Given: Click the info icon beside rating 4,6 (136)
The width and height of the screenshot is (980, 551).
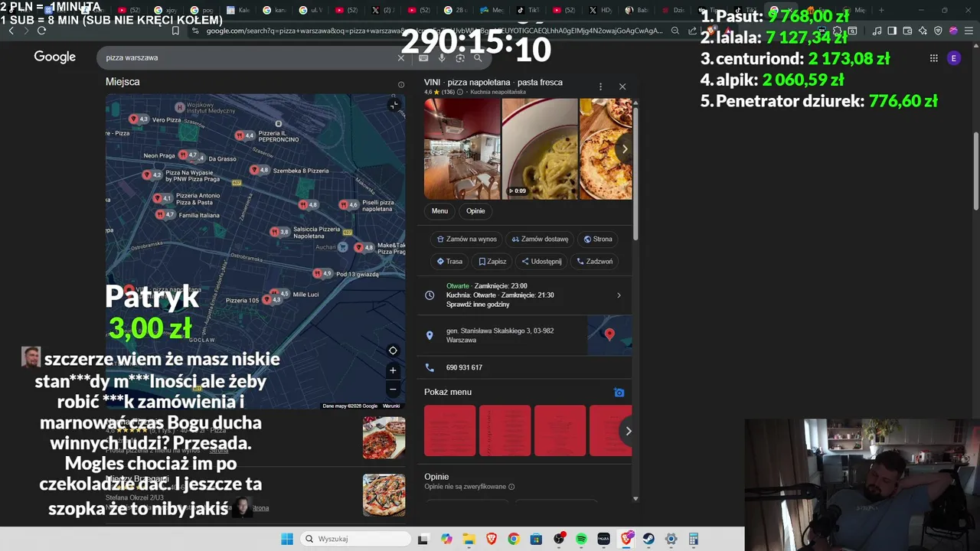Looking at the screenshot, I should pos(460,92).
